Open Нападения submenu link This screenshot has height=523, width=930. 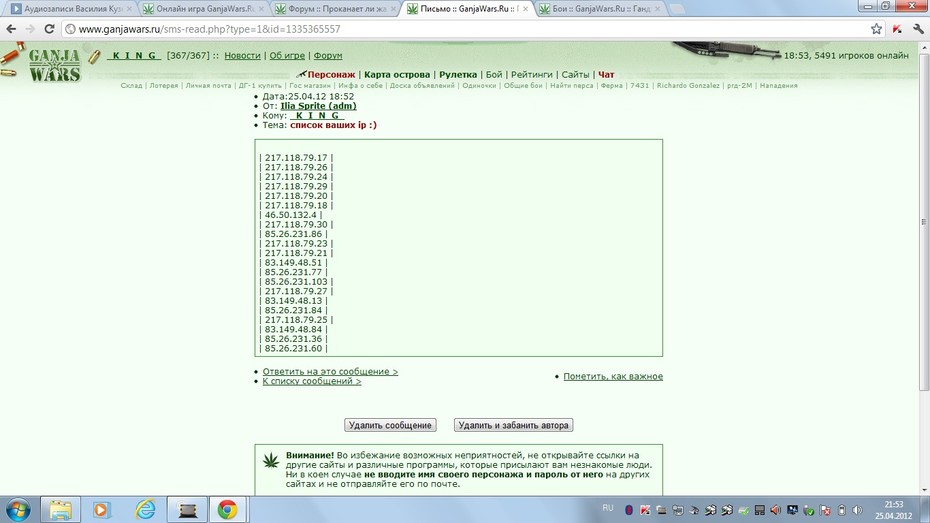point(778,85)
